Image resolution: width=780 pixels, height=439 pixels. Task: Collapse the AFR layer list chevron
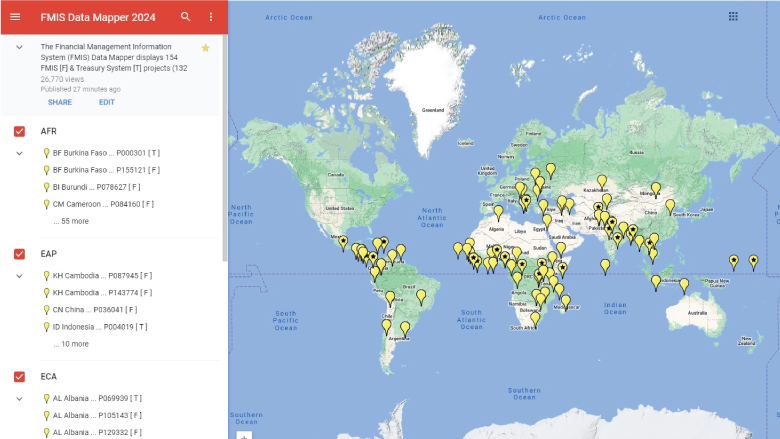(19, 153)
